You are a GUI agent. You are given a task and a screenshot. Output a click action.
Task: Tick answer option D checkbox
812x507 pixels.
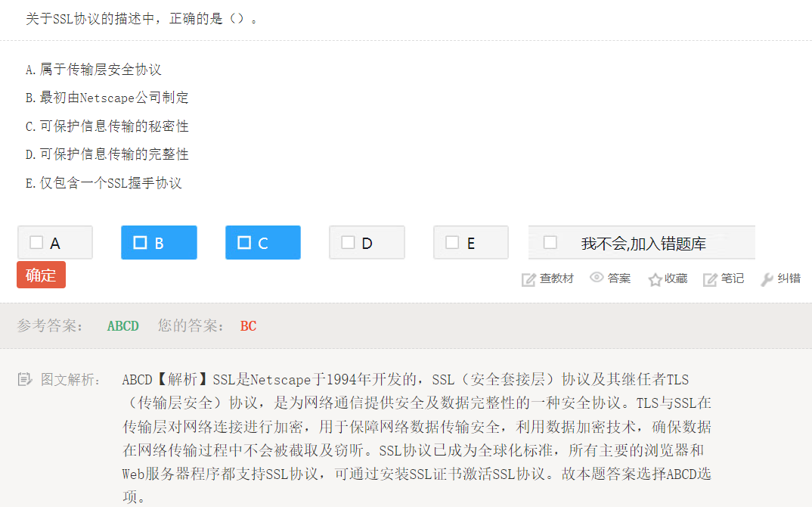(x=348, y=242)
